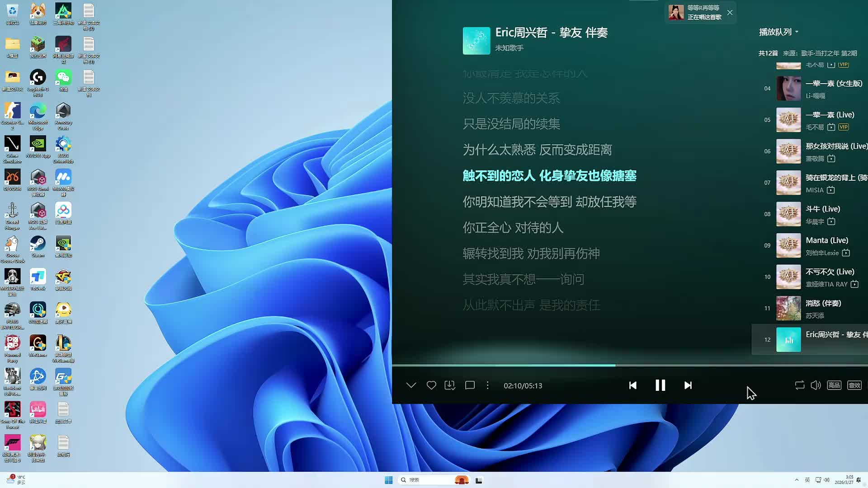Mute the player volume speaker icon
This screenshot has height=488, width=868.
pyautogui.click(x=816, y=385)
